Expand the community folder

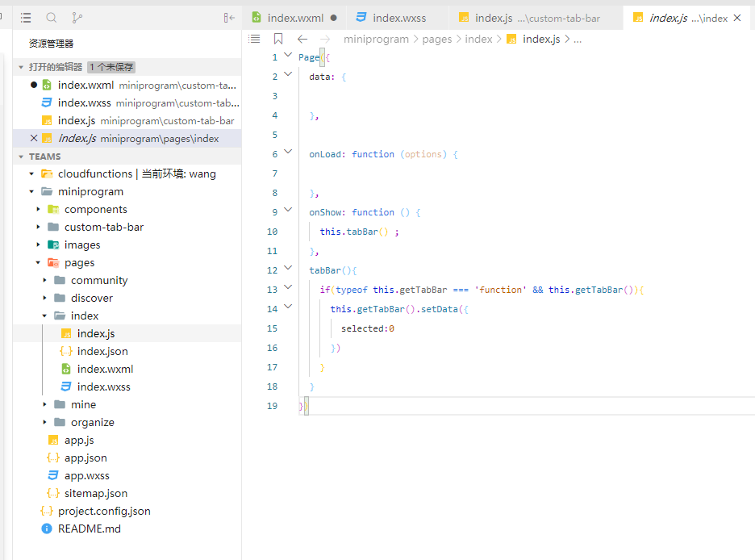pos(45,280)
